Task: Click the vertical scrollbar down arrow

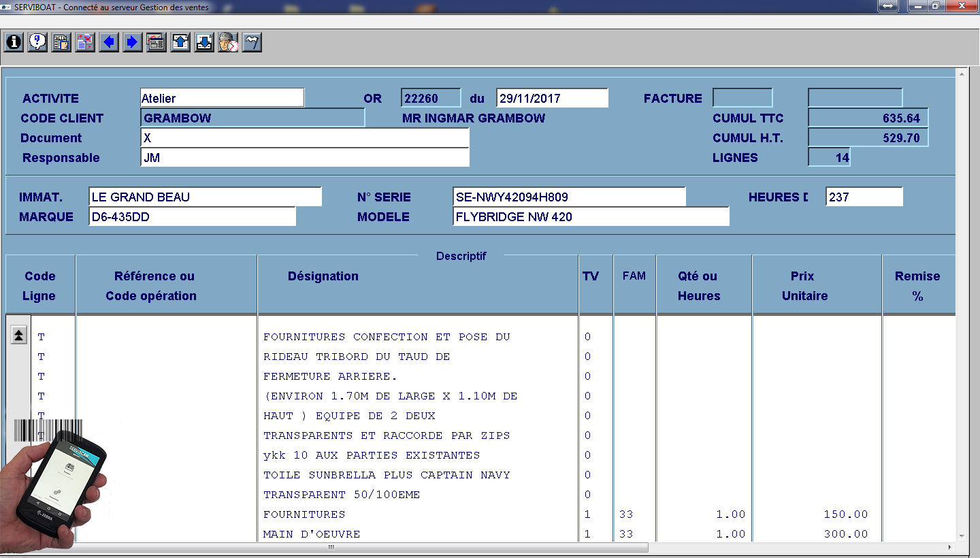Action: [x=962, y=536]
